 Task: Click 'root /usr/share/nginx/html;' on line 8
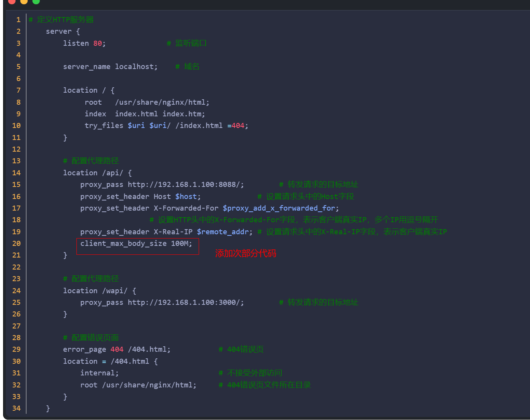coord(147,102)
